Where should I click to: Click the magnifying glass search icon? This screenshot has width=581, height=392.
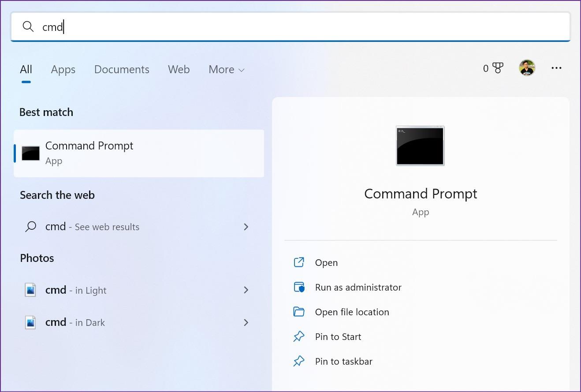pos(28,26)
